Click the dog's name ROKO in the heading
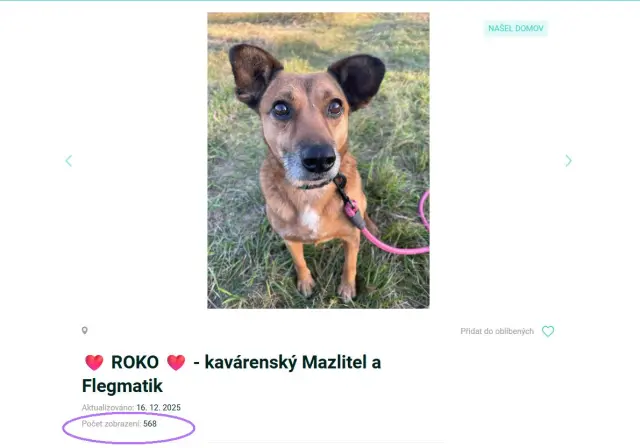The width and height of the screenshot is (640, 448). pos(135,363)
